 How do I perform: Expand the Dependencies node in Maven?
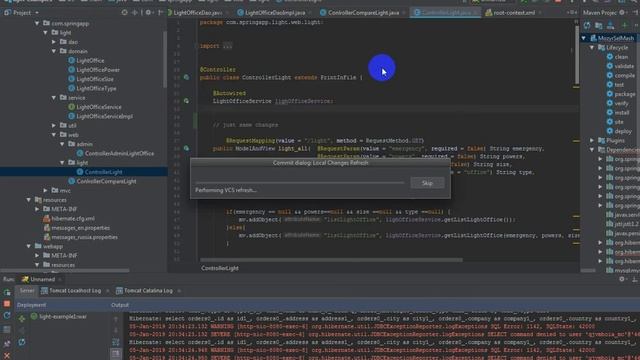pyautogui.click(x=592, y=150)
